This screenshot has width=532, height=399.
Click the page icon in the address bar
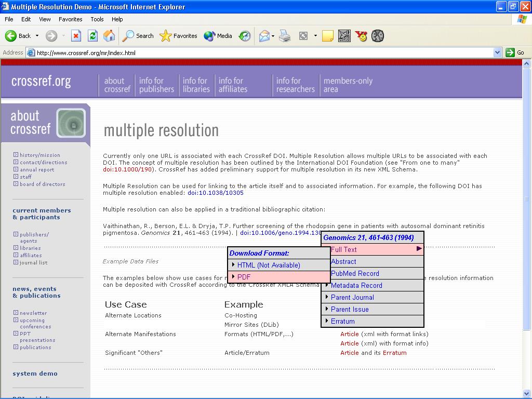pos(31,52)
